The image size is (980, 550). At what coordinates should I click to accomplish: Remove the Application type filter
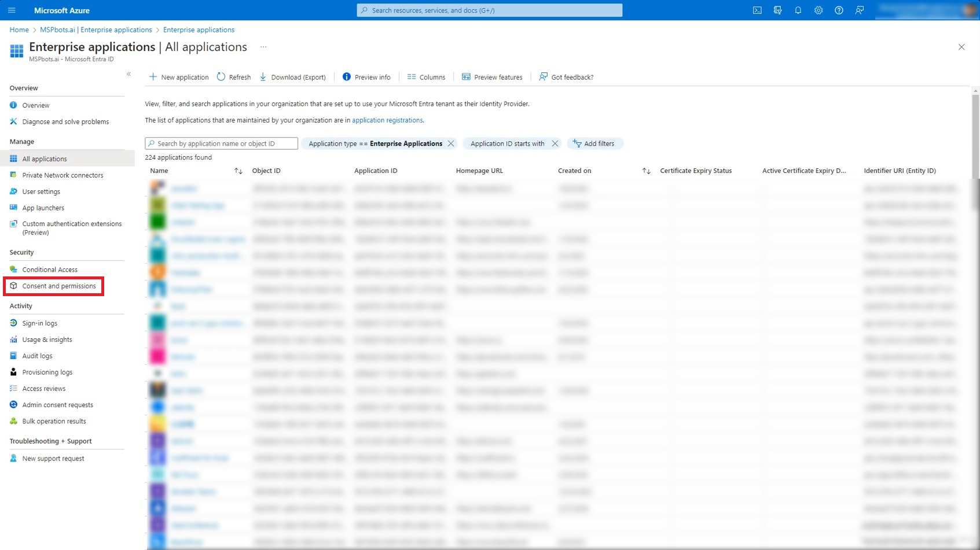coord(451,143)
